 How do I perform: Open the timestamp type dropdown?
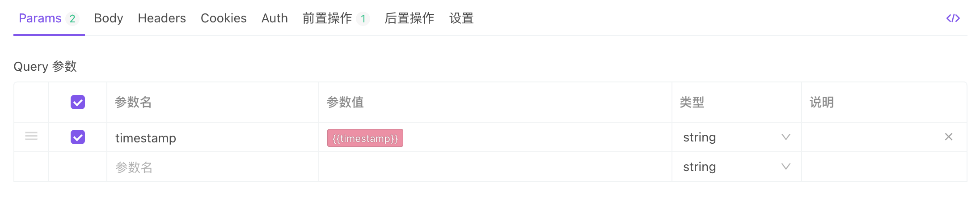736,137
